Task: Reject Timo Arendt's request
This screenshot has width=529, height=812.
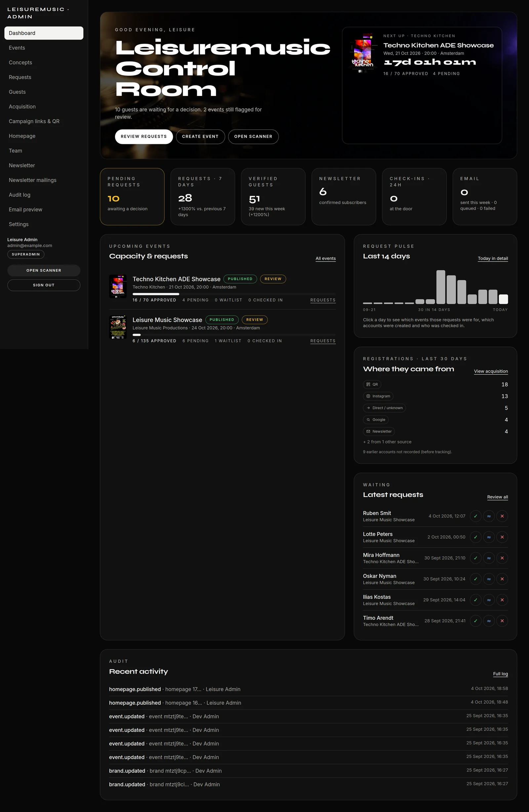Action: [502, 621]
